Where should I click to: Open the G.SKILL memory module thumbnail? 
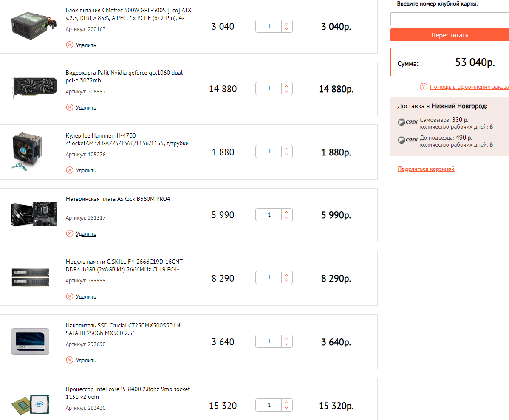(30, 277)
